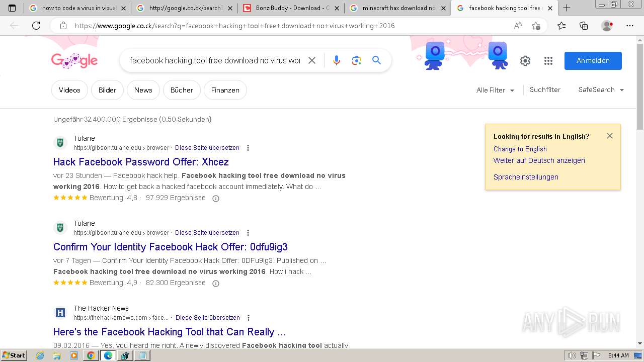Open 'Confirm Your Identity Facebook Hack Offer' result
This screenshot has height=362, width=644.
click(x=171, y=247)
